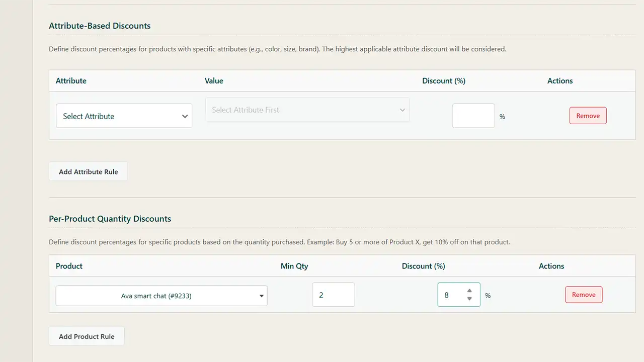Open the 'Select Attribute First' value dropdown
Image resolution: width=644 pixels, height=362 pixels.
tap(307, 110)
